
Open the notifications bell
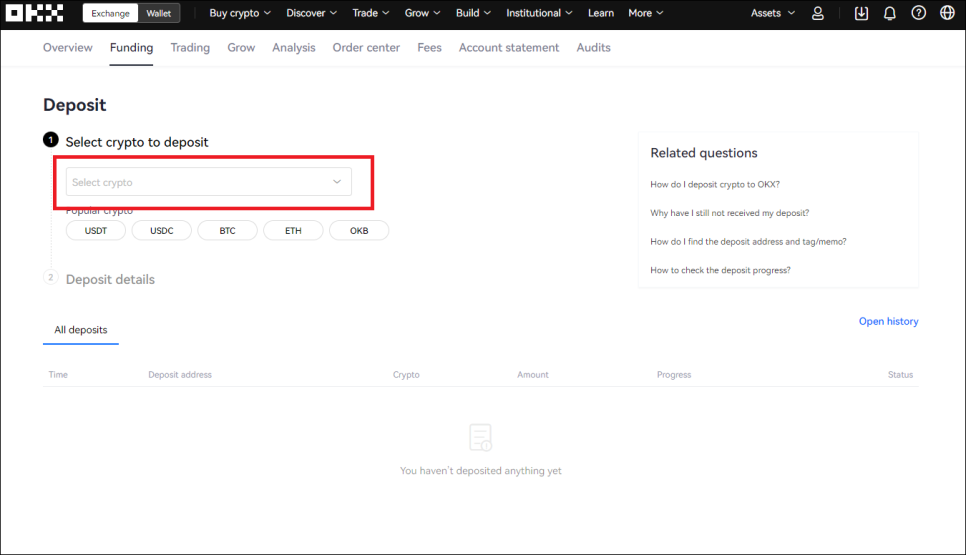890,13
